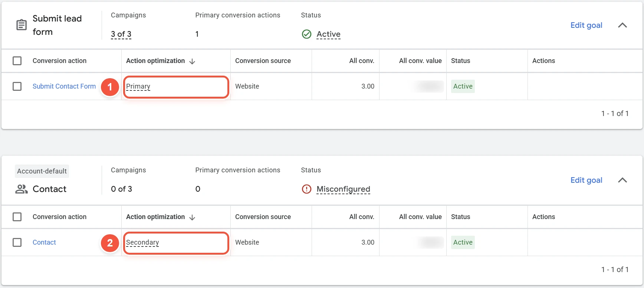This screenshot has height=288, width=644.
Task: Edit goal for Contact
Action: click(586, 180)
